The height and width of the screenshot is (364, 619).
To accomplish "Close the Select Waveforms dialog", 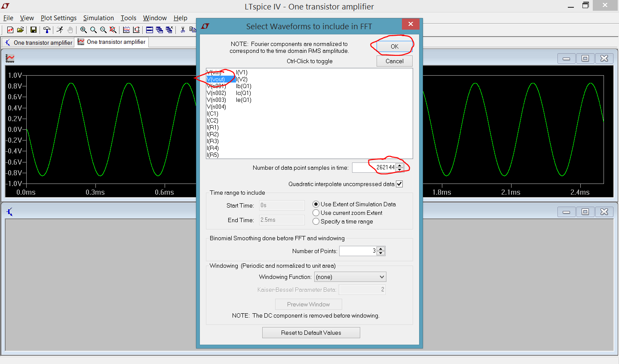I will click(x=411, y=24).
